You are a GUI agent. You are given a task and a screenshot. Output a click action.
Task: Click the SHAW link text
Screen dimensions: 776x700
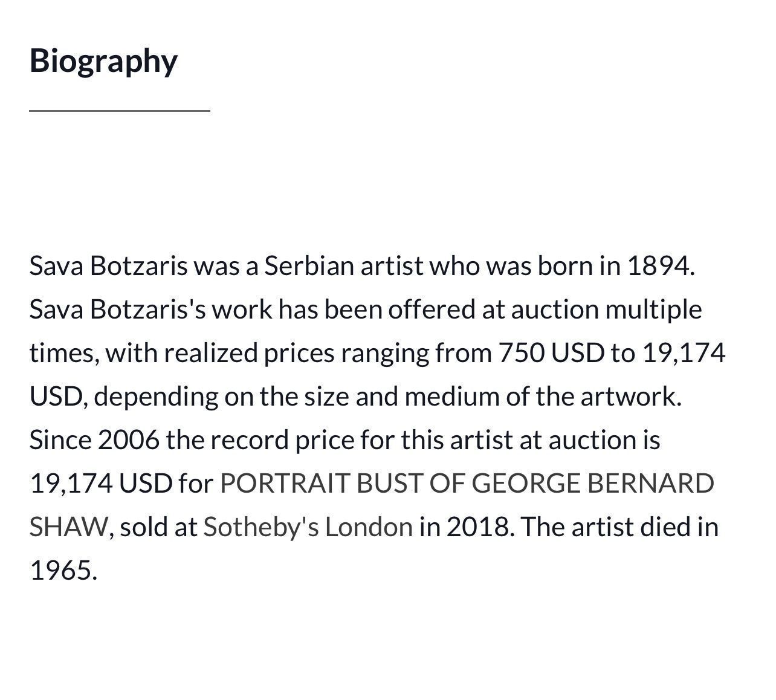tap(68, 527)
